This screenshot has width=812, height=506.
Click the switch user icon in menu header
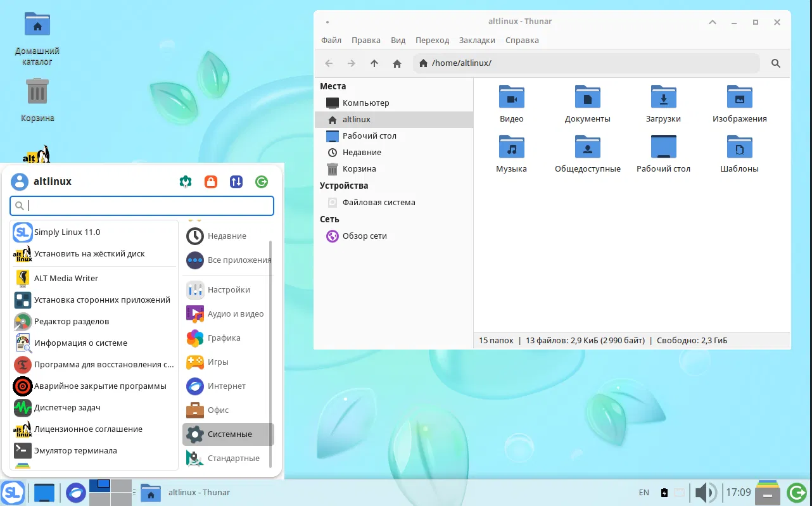coord(236,182)
